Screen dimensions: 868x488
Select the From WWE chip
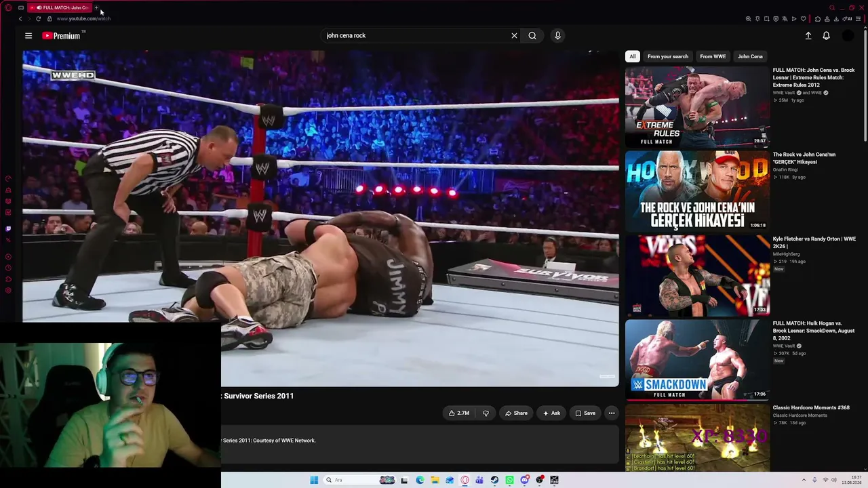[713, 56]
